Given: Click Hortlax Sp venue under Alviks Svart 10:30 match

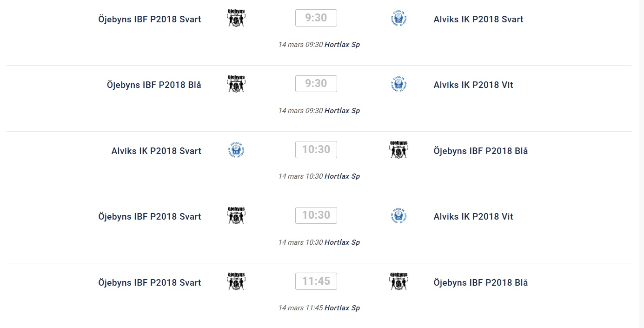Looking at the screenshot, I should click(342, 176).
